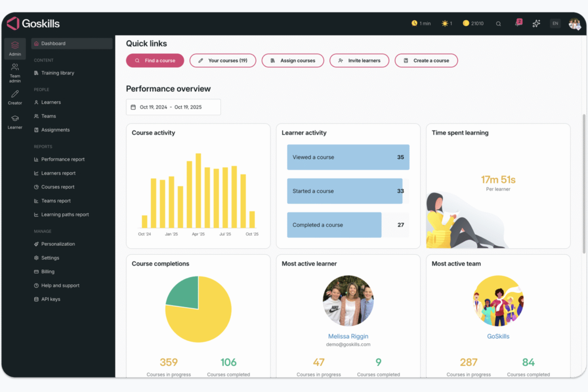Click the 1 min timer icon
Image resolution: width=588 pixels, height=392 pixels.
click(x=414, y=23)
